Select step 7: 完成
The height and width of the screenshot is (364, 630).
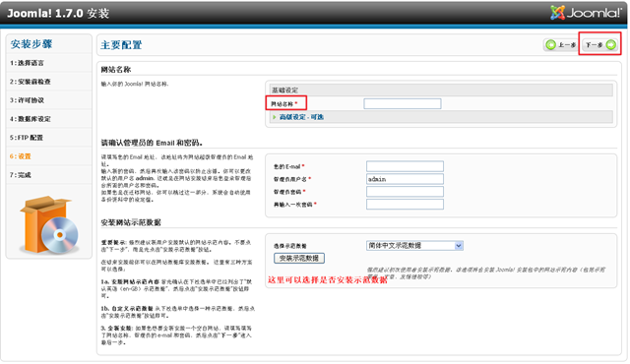20,175
